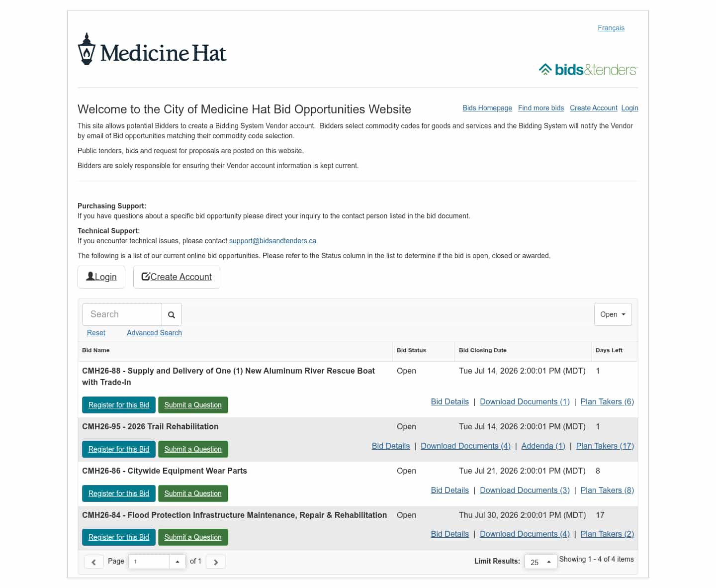
Task: Open Plan Takers (6) for Rescue Boat bid
Action: pos(607,402)
